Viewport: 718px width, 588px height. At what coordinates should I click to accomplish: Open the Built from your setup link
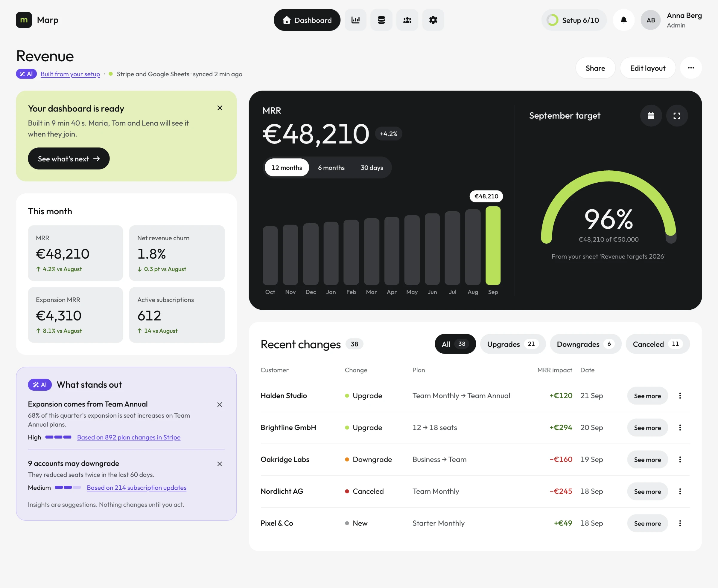point(70,74)
